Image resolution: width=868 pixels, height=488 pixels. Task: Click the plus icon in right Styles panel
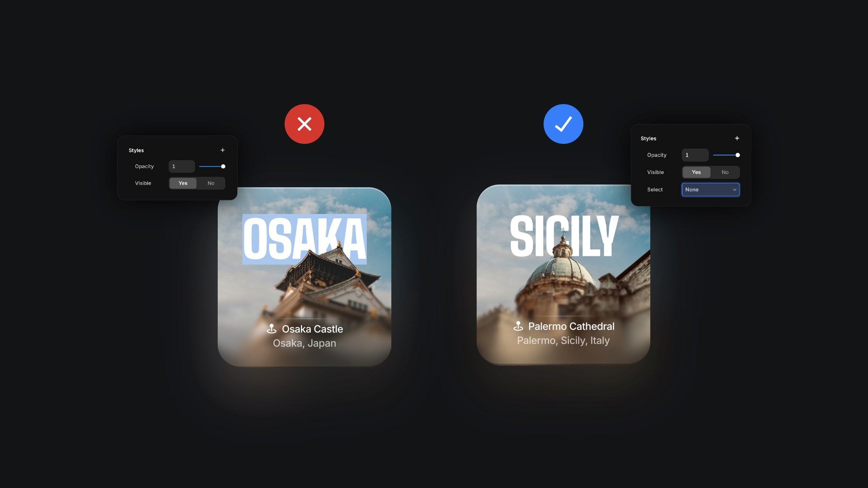point(737,138)
